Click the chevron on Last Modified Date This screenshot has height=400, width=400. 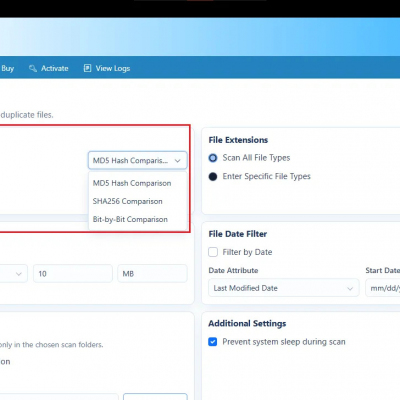[x=350, y=288]
